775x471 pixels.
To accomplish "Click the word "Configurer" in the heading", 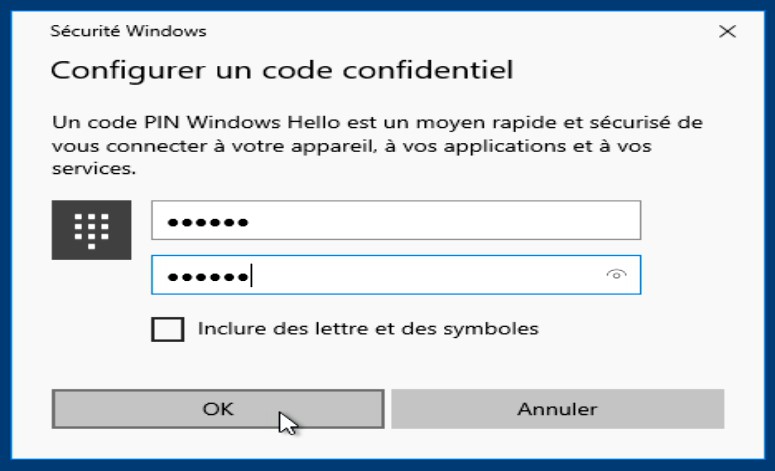I will [x=107, y=71].
